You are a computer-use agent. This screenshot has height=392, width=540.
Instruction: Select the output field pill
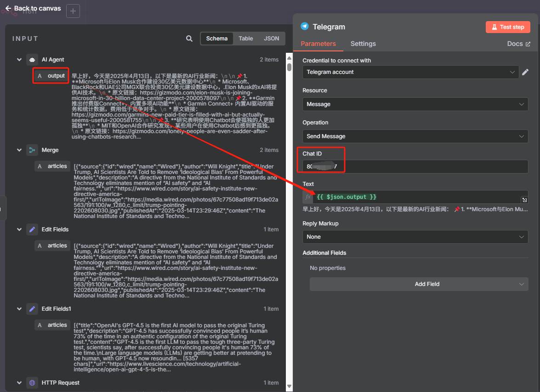point(51,76)
